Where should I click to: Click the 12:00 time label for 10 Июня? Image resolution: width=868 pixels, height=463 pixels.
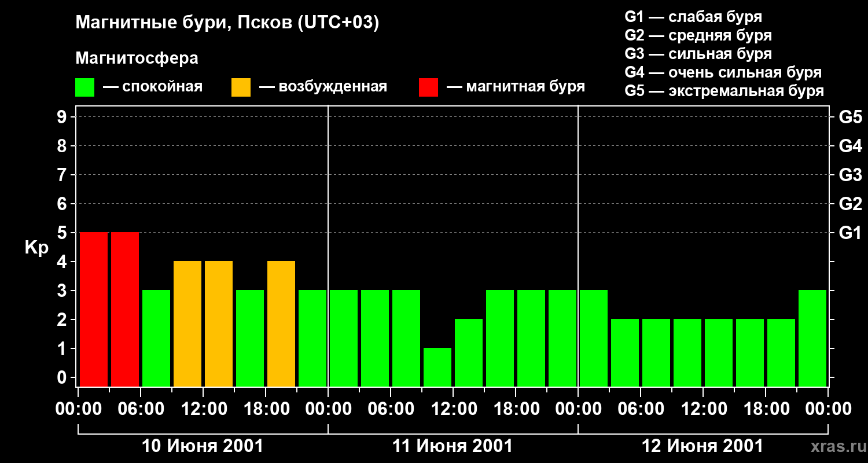click(203, 409)
